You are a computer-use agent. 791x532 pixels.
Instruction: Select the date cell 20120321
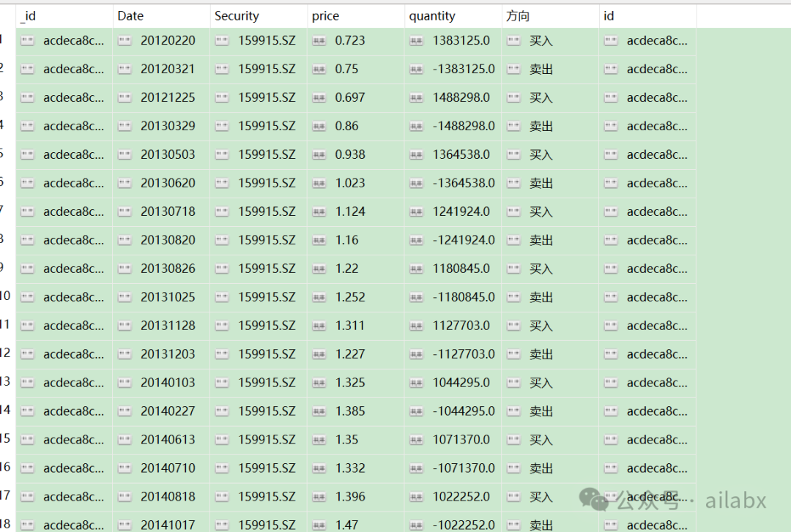point(168,69)
